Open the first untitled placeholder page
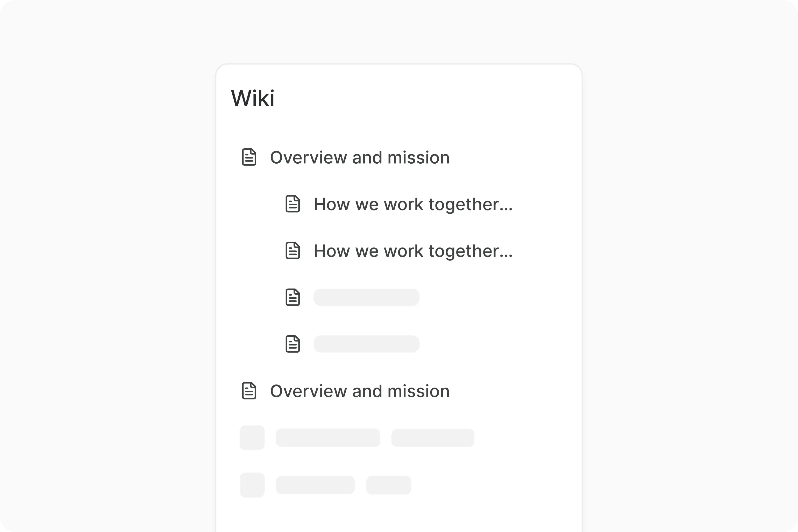Viewport: 798px width, 532px height. pos(366,297)
